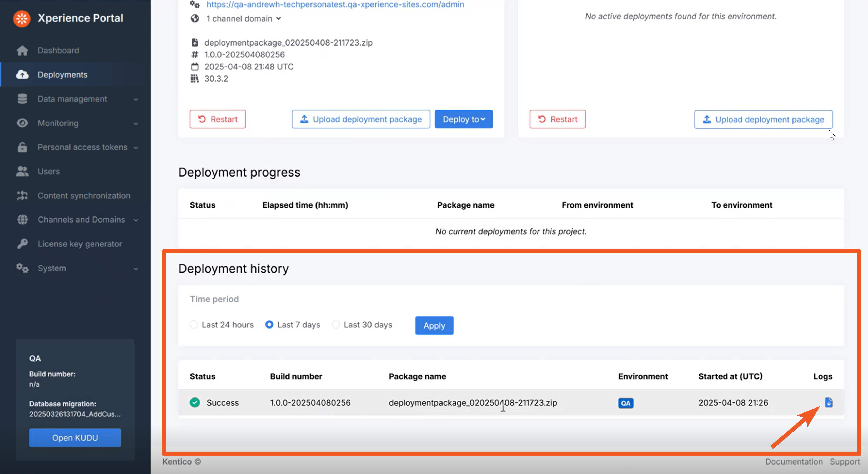
Task: Click the Dashboard home icon
Action: tap(22, 51)
